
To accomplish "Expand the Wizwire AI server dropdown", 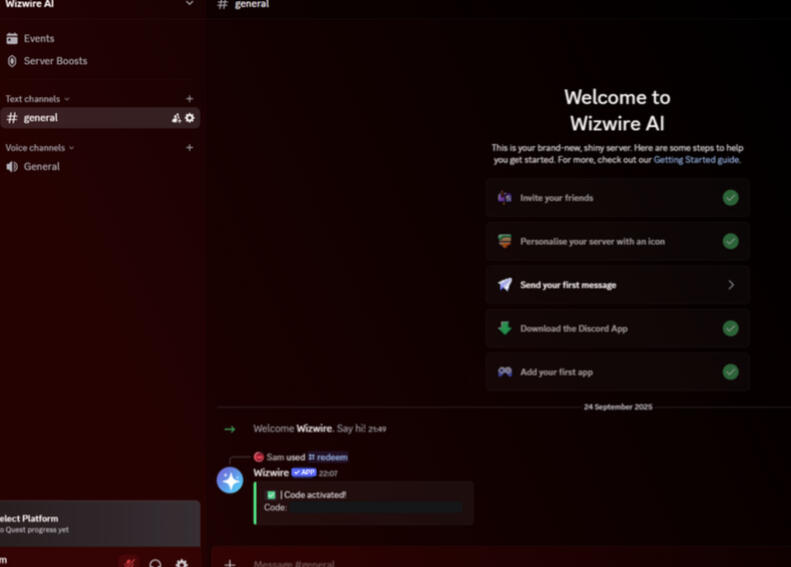I will point(189,4).
